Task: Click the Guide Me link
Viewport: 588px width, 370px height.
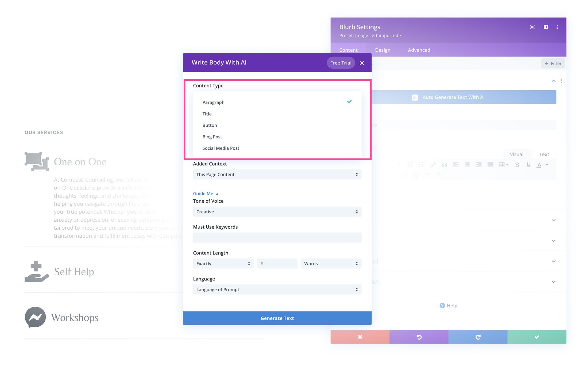Action: point(203,194)
